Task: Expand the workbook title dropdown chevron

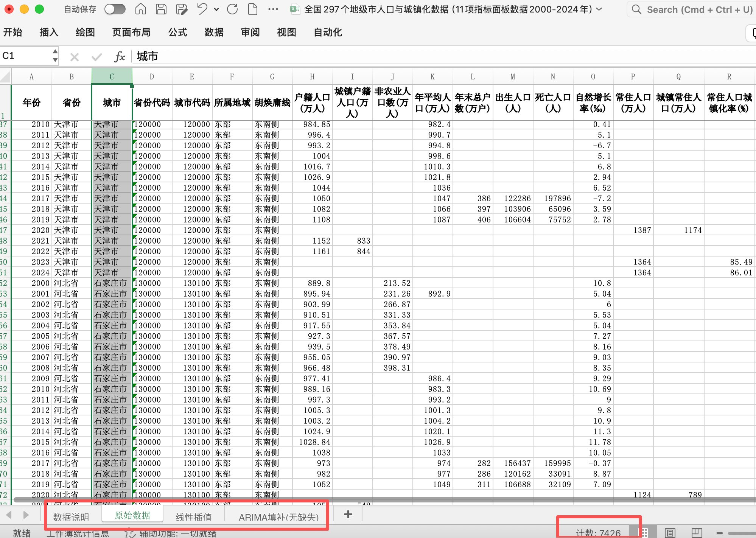Action: tap(599, 9)
